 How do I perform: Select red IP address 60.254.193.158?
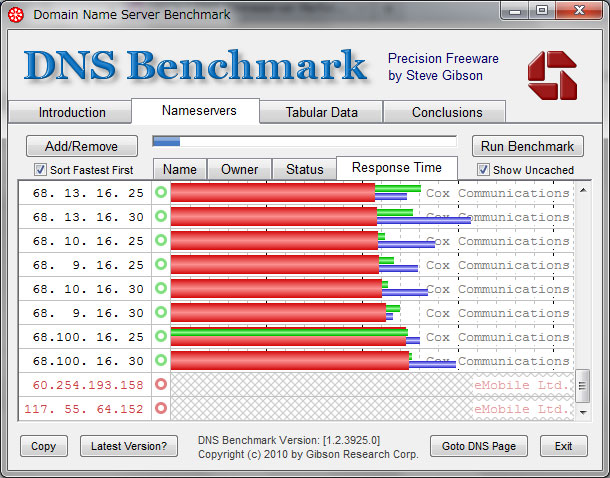click(x=88, y=385)
